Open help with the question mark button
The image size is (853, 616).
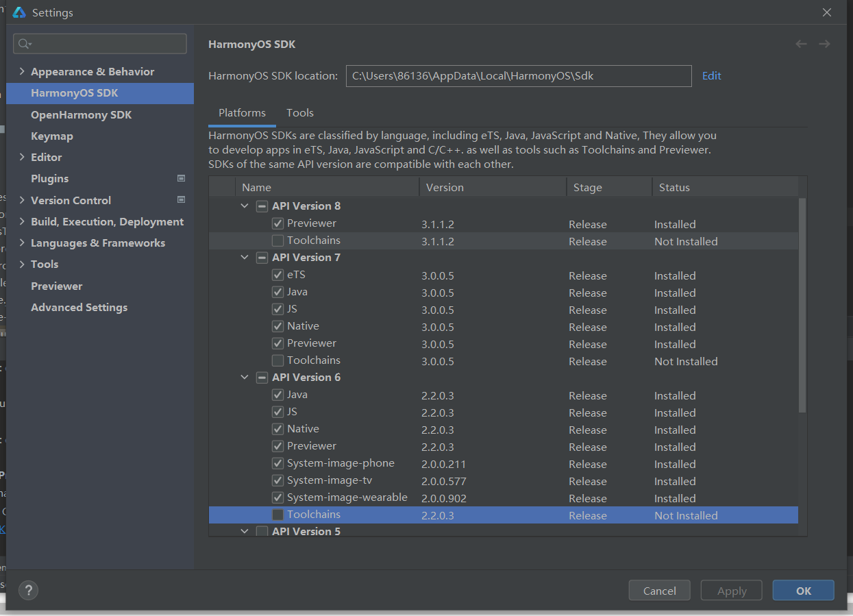[28, 590]
